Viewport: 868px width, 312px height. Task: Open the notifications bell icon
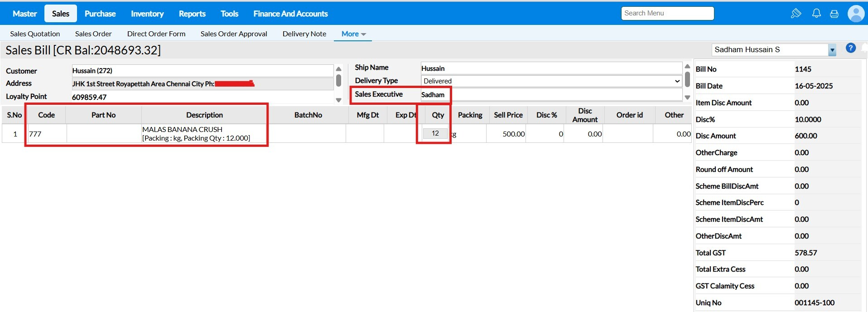816,14
